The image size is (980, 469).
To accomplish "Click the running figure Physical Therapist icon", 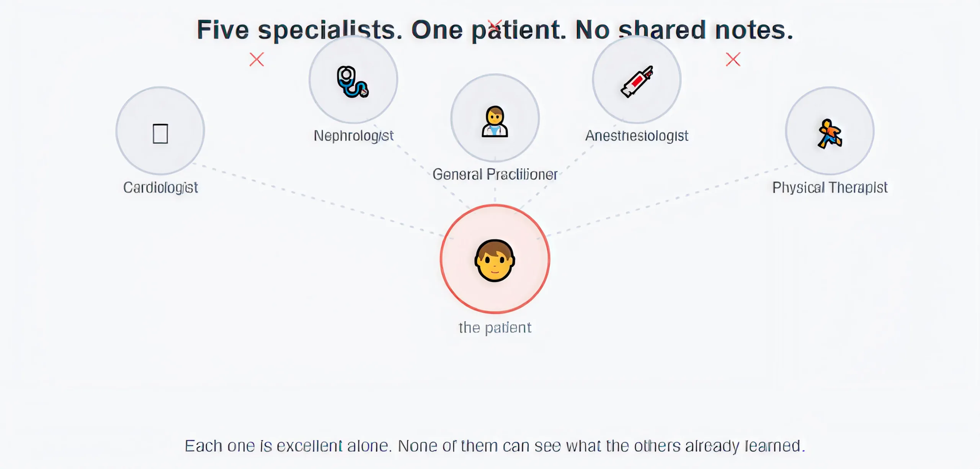I will [830, 134].
